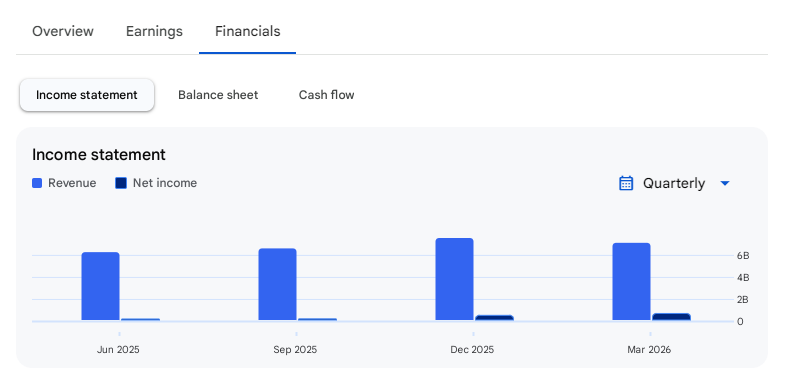Viewport: 788px width, 386px height.
Task: Click the Net income legend swatch
Action: click(121, 183)
